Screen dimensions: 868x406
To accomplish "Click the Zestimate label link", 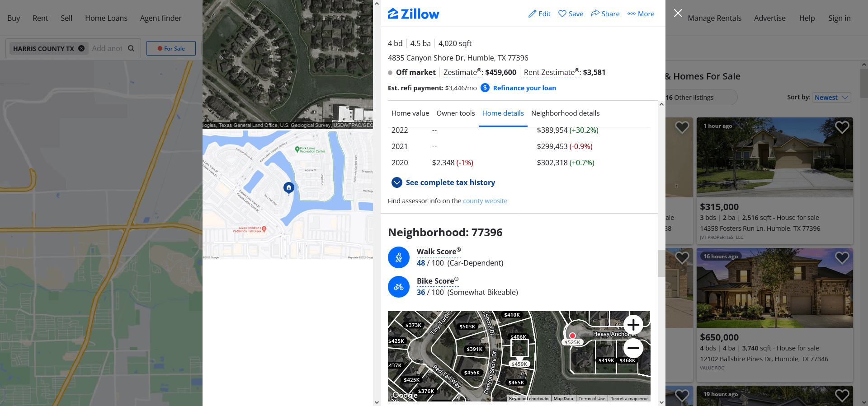I will point(462,72).
